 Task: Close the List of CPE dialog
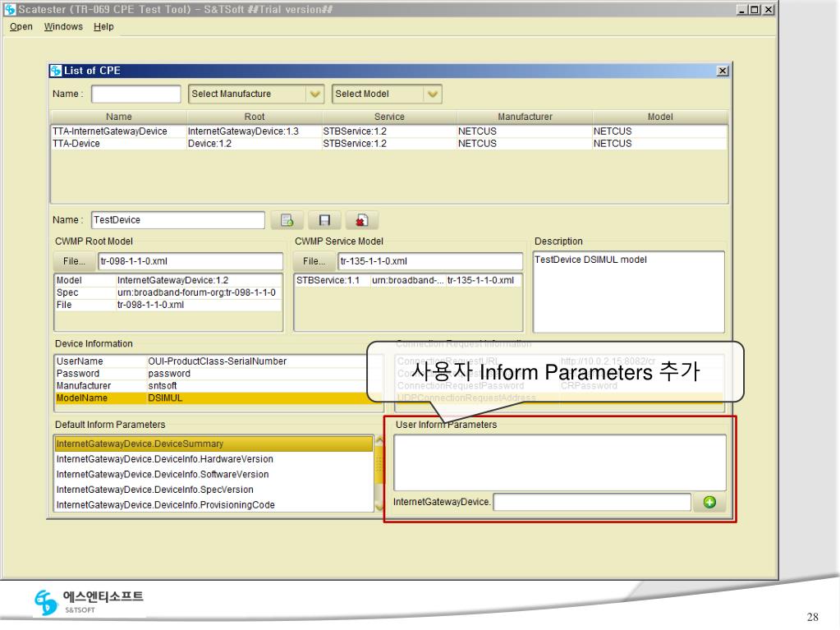point(722,71)
